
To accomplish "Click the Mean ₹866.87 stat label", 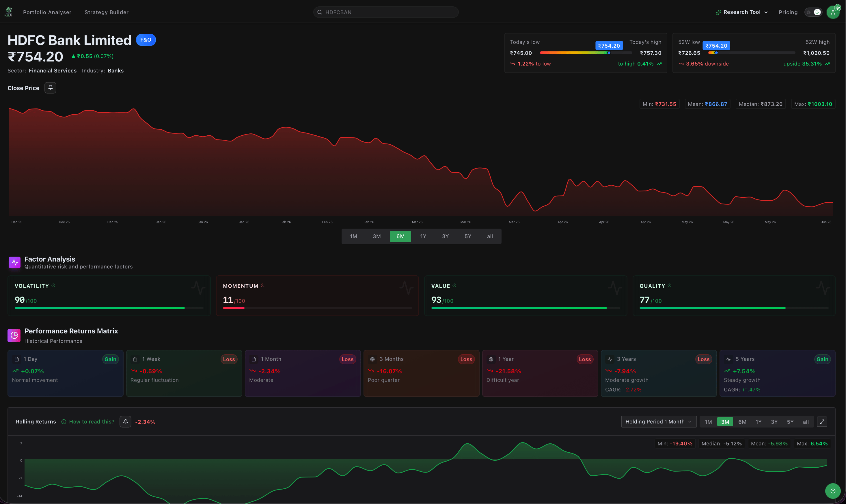I will click(x=707, y=104).
